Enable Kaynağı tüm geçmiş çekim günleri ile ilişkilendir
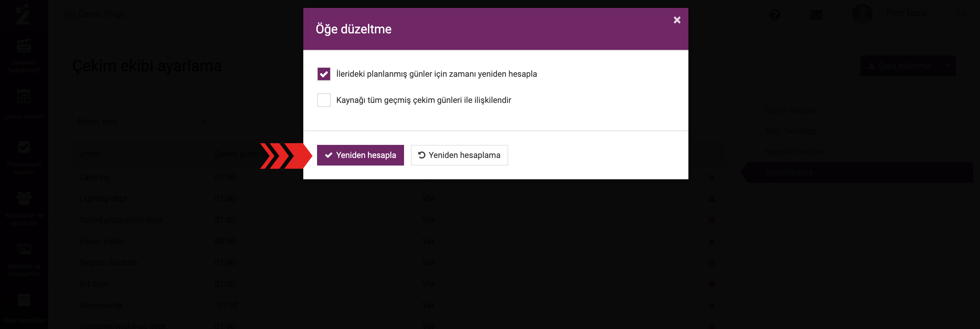The width and height of the screenshot is (980, 329). coord(324,100)
